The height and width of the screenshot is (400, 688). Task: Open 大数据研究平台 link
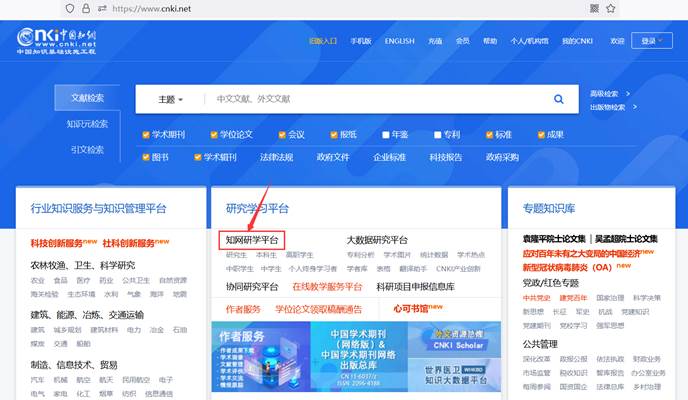point(377,240)
